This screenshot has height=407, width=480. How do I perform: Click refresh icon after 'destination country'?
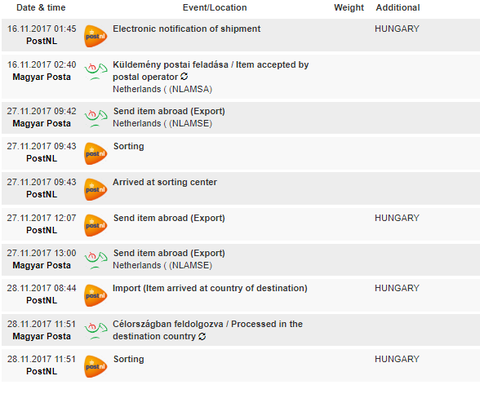tap(202, 336)
